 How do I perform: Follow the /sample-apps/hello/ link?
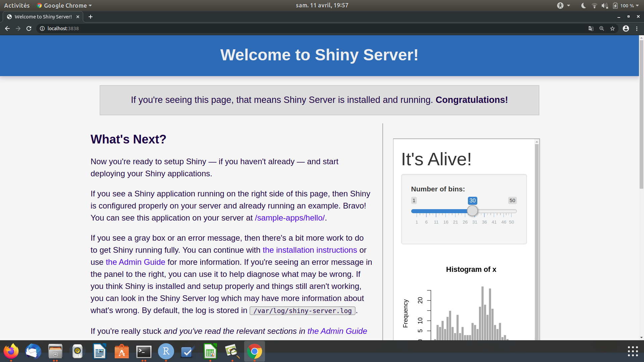click(x=290, y=218)
